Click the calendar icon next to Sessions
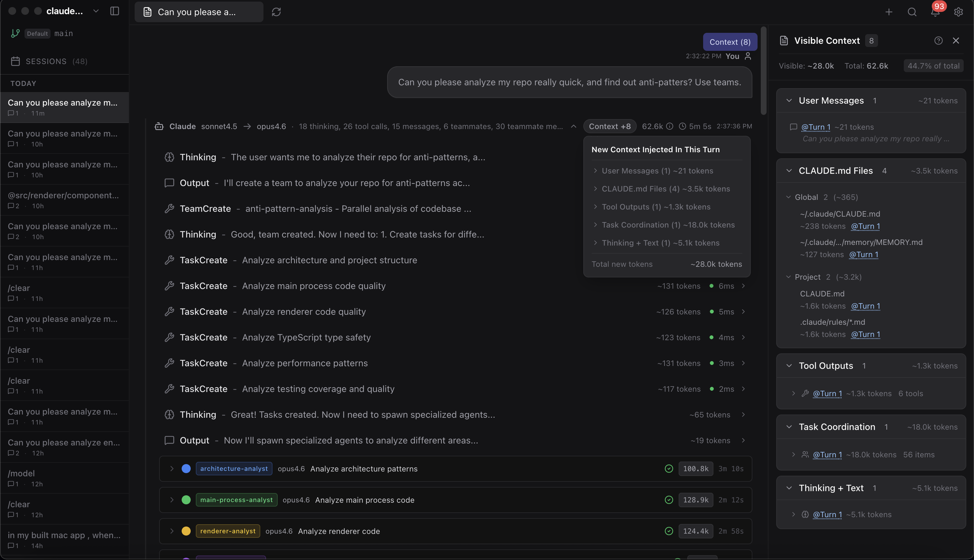The width and height of the screenshot is (974, 560). tap(15, 61)
